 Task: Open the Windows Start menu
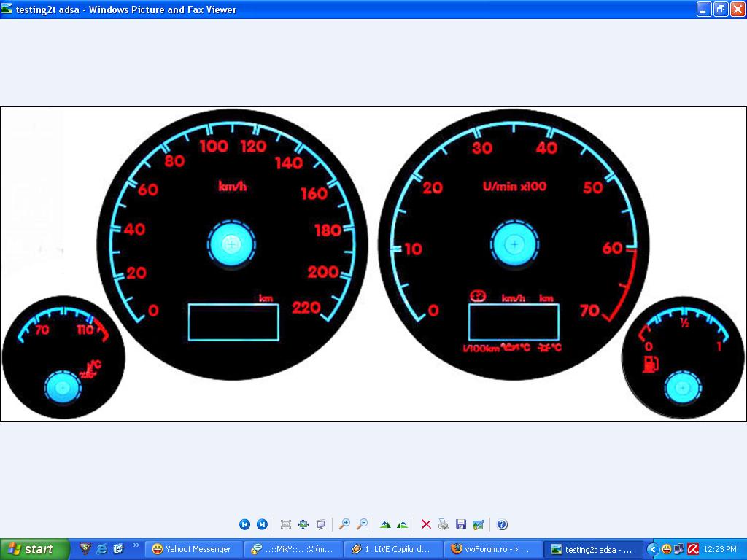(x=34, y=549)
